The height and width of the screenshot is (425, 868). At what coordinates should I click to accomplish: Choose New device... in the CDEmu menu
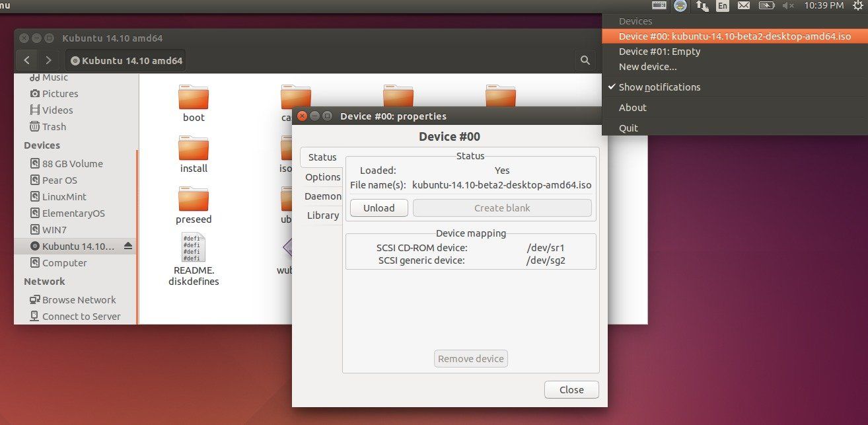tap(733, 67)
